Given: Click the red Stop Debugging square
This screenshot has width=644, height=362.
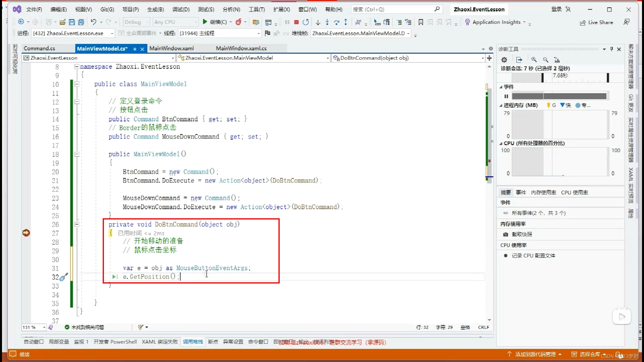Looking at the screenshot, I should 297,22.
